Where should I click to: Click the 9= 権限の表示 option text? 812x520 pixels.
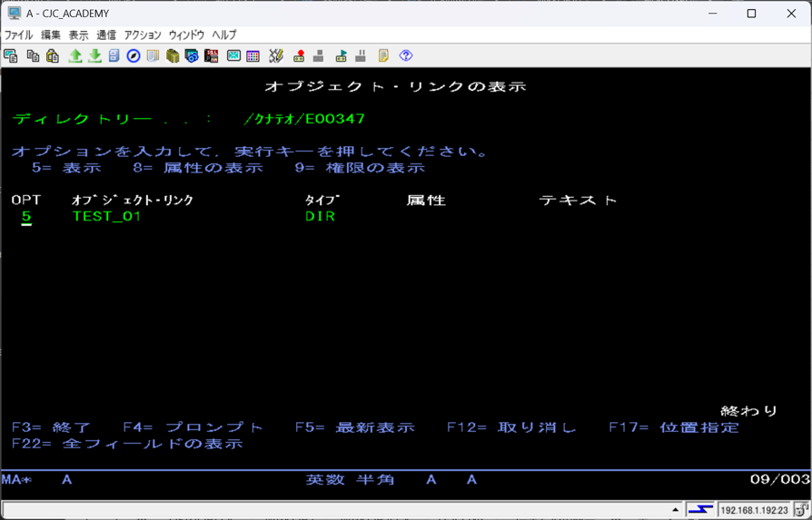click(x=360, y=168)
